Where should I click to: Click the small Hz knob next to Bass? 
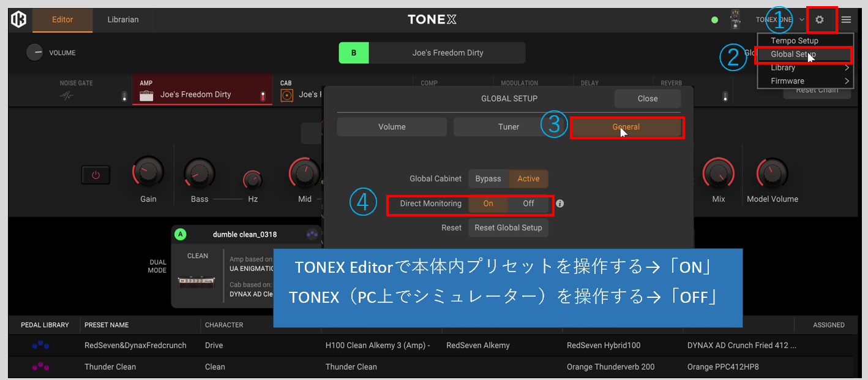253,180
